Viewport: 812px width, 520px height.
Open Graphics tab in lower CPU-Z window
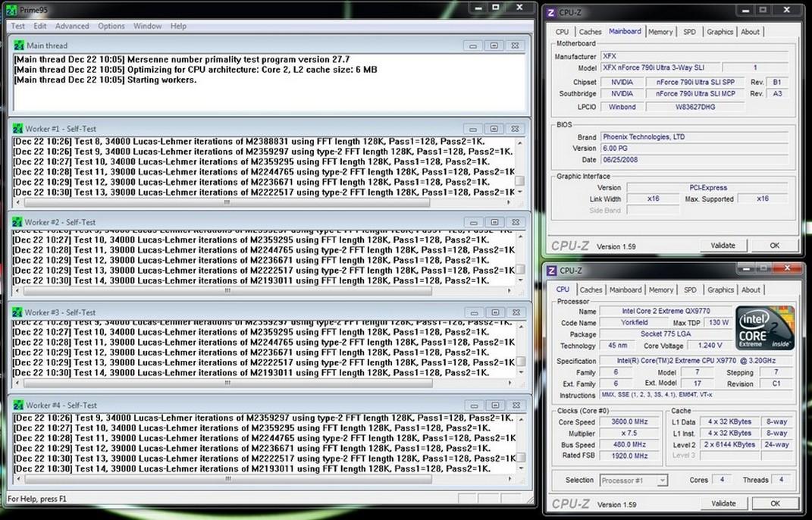(721, 290)
